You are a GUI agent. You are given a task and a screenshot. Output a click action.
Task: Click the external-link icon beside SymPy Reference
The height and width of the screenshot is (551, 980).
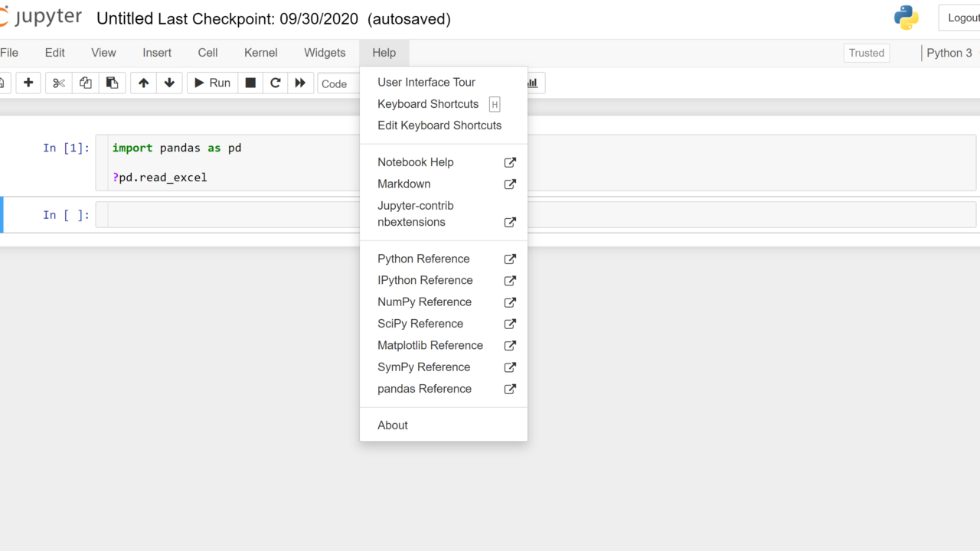pyautogui.click(x=510, y=367)
